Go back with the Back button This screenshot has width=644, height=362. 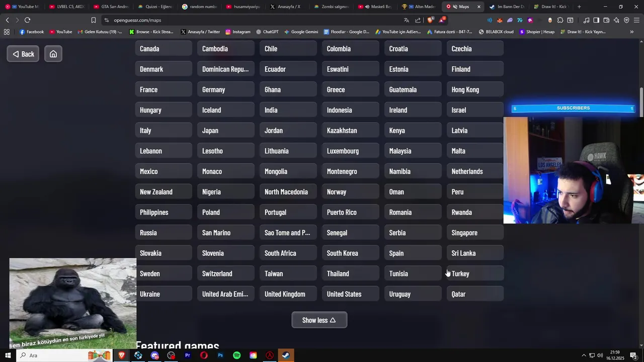pos(23,54)
